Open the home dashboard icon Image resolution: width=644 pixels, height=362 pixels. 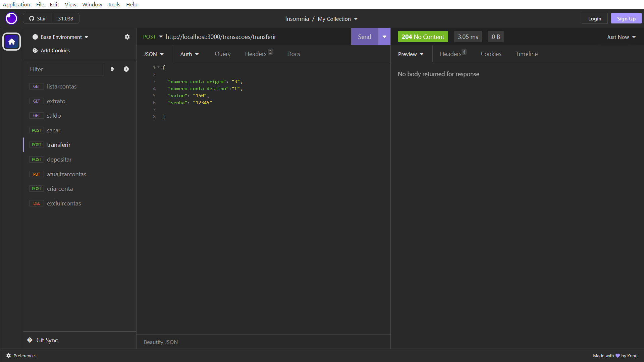(x=12, y=42)
